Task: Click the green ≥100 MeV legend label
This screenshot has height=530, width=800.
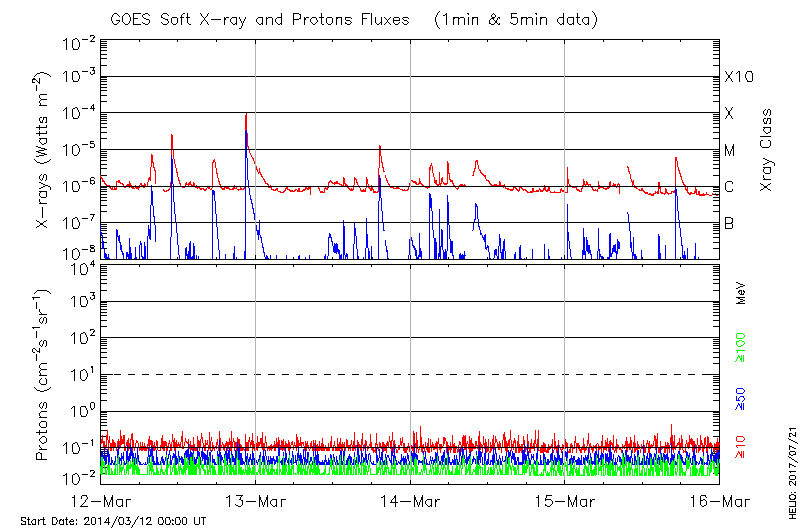Action: 742,346
